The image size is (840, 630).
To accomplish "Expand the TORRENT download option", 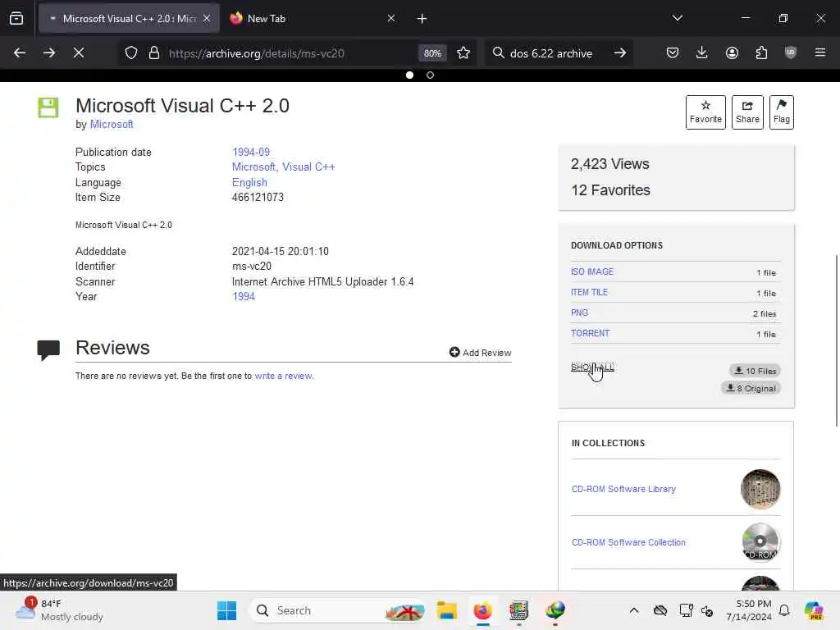I will pyautogui.click(x=590, y=333).
